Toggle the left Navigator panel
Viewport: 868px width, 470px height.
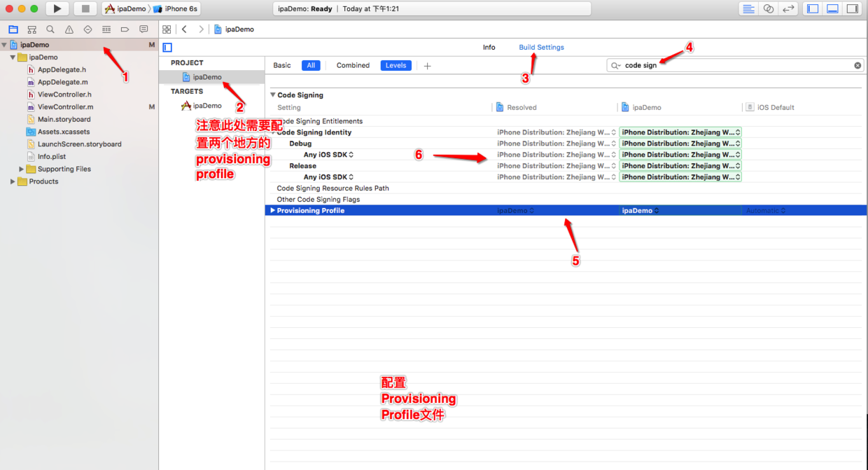click(813, 8)
